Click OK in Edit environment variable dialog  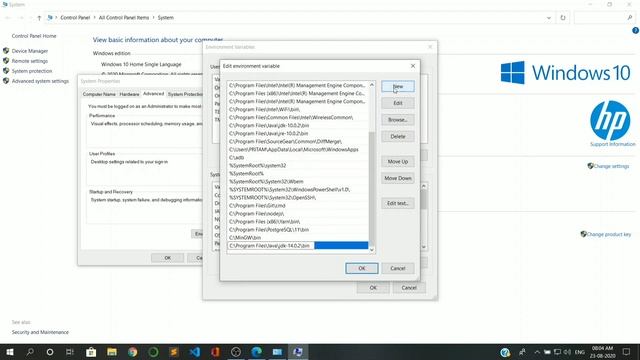click(362, 269)
